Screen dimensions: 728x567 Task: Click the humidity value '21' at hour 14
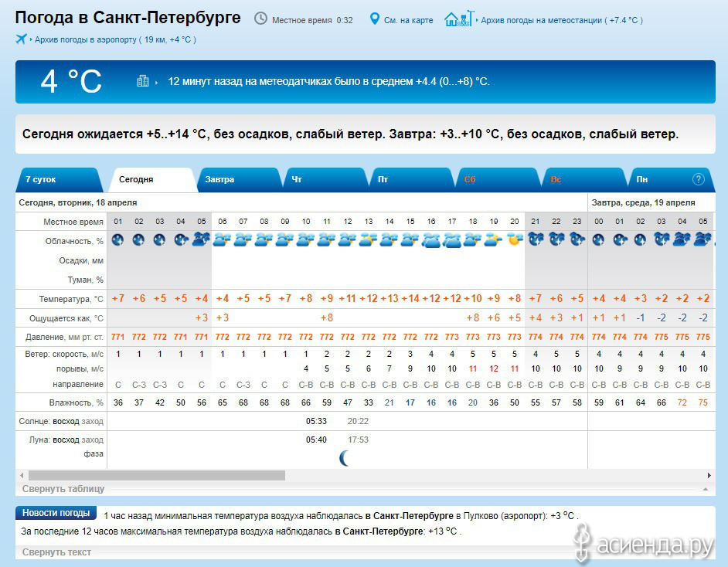pyautogui.click(x=389, y=402)
